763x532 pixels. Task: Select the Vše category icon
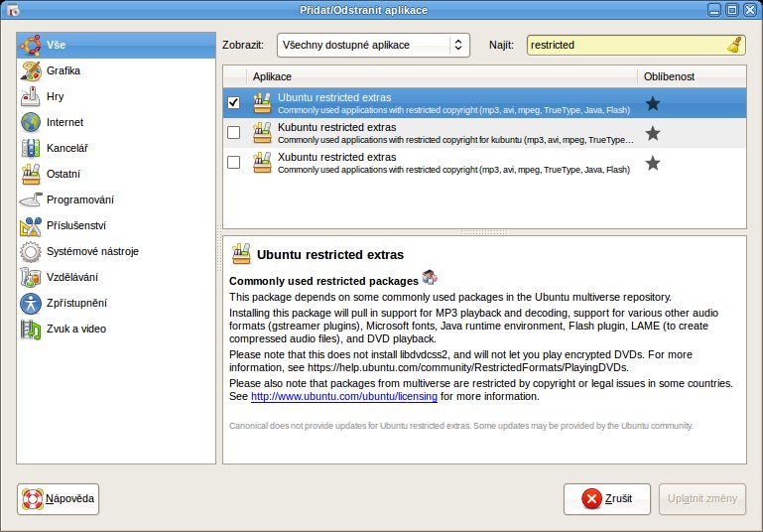click(31, 46)
